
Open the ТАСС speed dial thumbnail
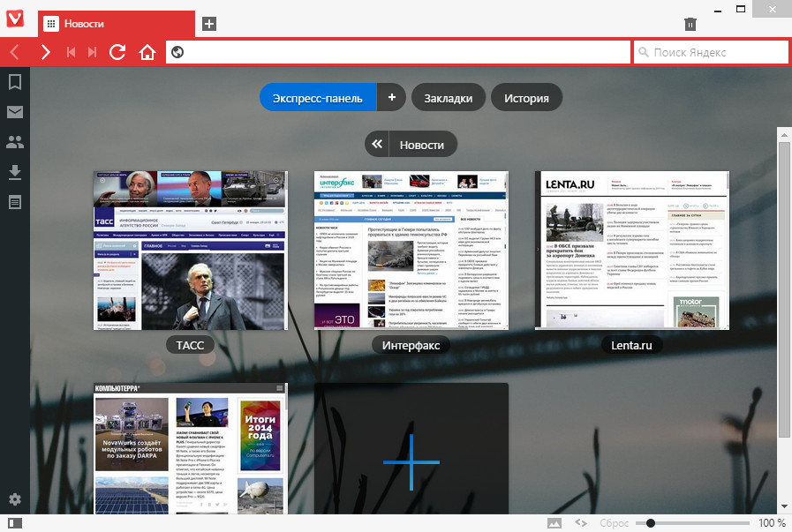click(191, 251)
